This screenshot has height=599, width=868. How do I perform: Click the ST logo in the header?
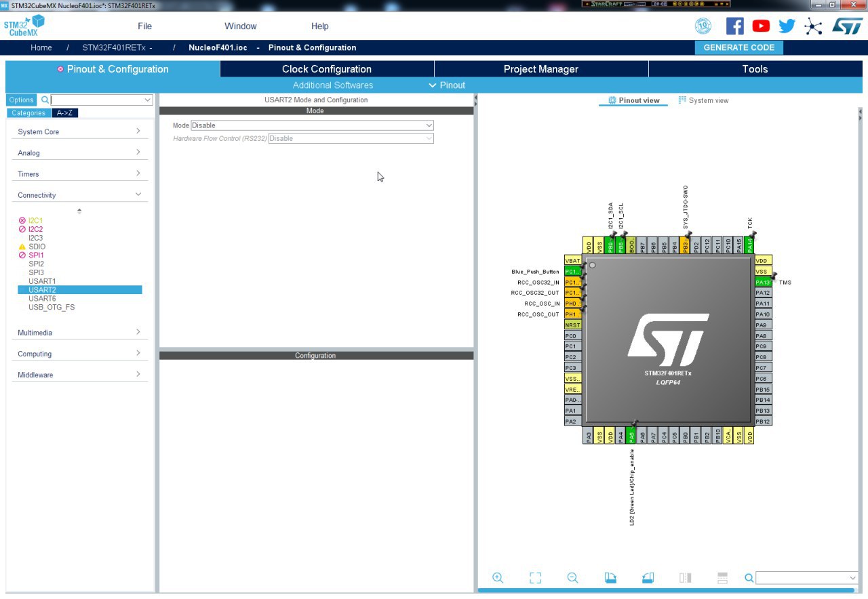(x=847, y=26)
